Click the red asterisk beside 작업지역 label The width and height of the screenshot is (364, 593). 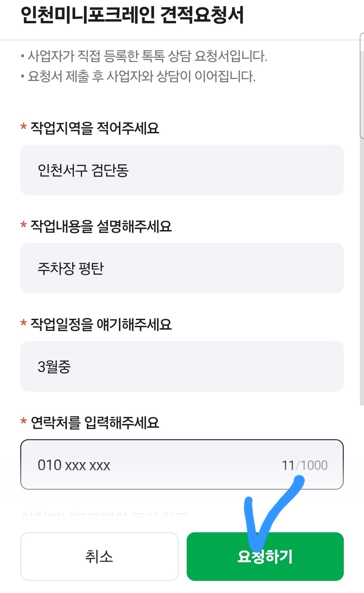coord(24,127)
